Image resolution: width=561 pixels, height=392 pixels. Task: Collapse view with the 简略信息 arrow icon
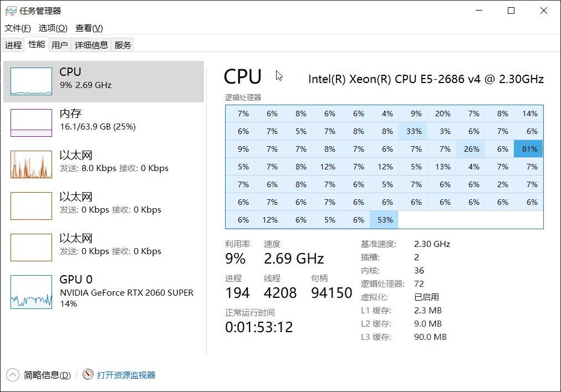13,375
